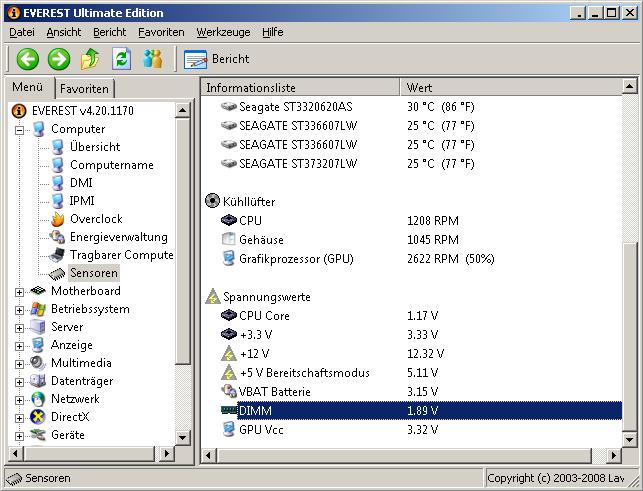Expand the Netzwerk tree node

click(x=19, y=400)
